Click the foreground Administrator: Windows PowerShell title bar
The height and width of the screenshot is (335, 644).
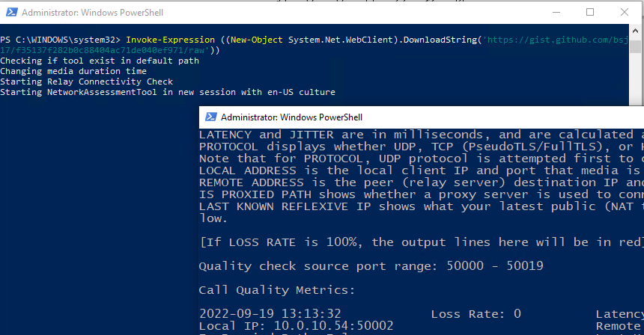[422, 117]
